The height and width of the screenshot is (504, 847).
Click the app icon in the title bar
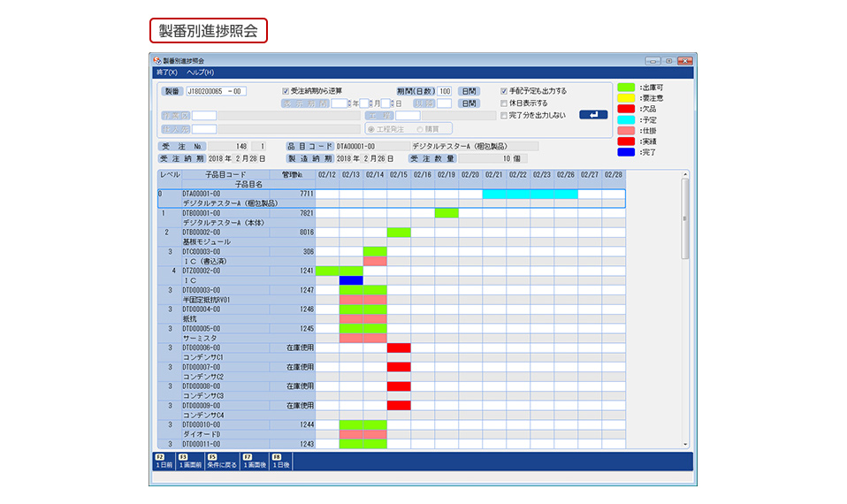pos(156,60)
